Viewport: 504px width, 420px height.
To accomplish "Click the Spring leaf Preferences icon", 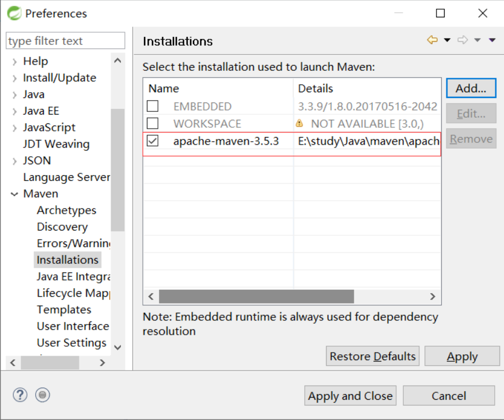I will 14,13.
